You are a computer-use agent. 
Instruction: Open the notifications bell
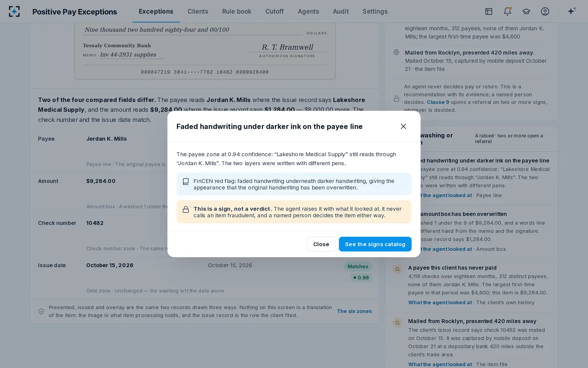tap(508, 11)
